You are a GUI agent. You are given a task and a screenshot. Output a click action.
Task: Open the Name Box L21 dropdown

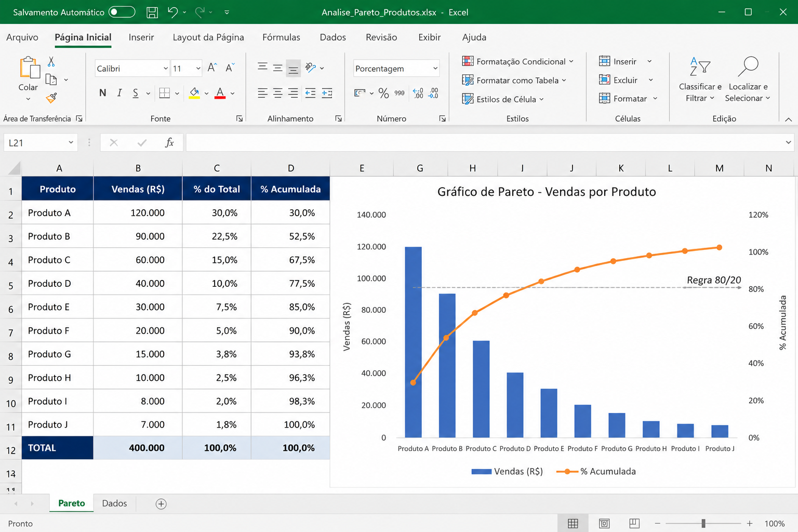(x=71, y=143)
